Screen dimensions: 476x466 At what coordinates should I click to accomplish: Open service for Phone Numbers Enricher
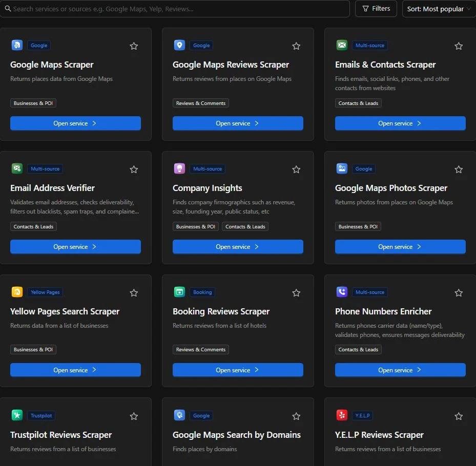coord(400,370)
